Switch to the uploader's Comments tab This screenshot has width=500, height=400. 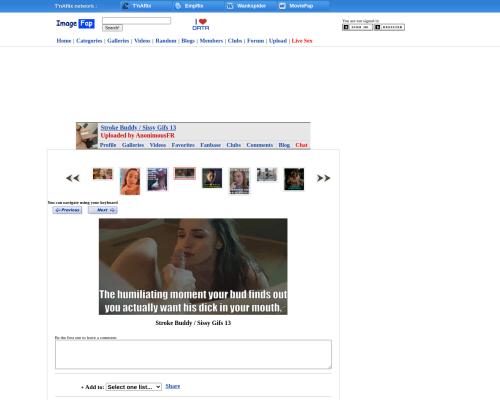pos(260,145)
